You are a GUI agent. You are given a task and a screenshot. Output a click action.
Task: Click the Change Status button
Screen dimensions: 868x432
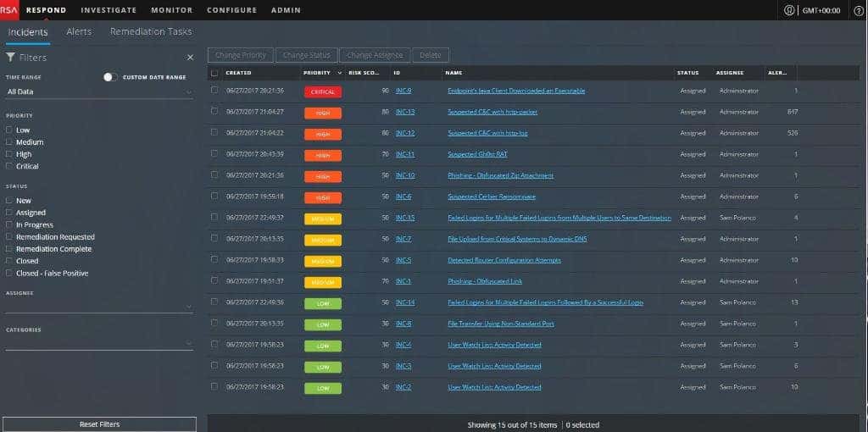[306, 55]
